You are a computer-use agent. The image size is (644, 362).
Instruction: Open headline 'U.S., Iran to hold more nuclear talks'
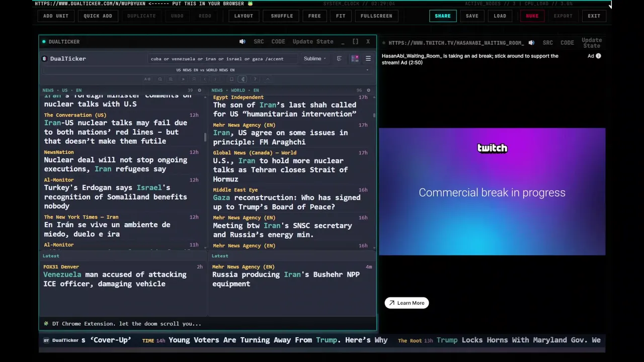click(x=280, y=170)
